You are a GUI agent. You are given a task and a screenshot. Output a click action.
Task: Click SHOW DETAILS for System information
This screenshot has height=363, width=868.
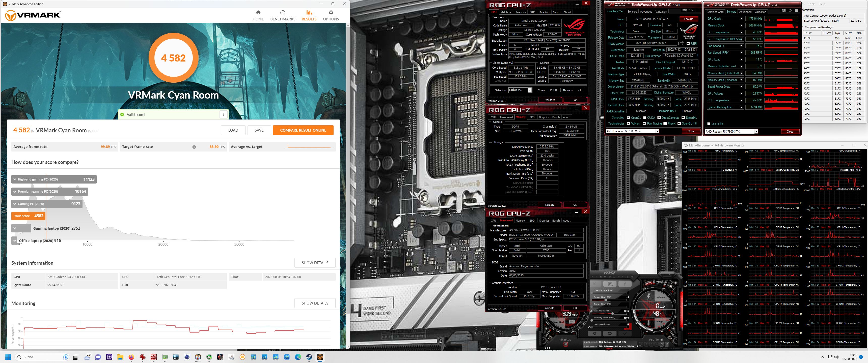point(315,263)
